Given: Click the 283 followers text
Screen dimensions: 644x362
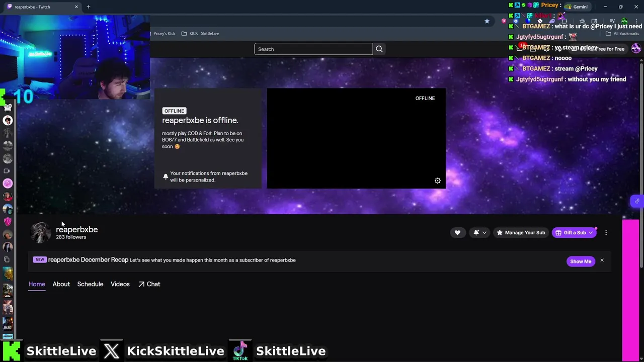Looking at the screenshot, I should (71, 237).
